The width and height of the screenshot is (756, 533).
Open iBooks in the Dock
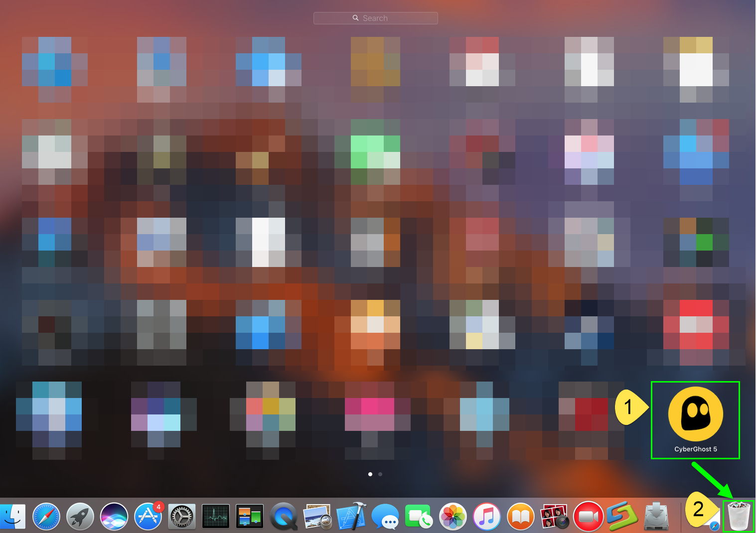tap(521, 517)
